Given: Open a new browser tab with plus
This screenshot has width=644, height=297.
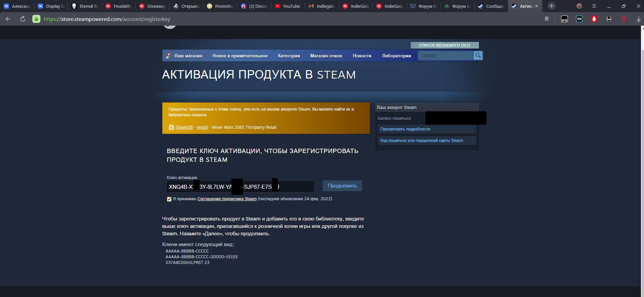Looking at the screenshot, I should [551, 6].
